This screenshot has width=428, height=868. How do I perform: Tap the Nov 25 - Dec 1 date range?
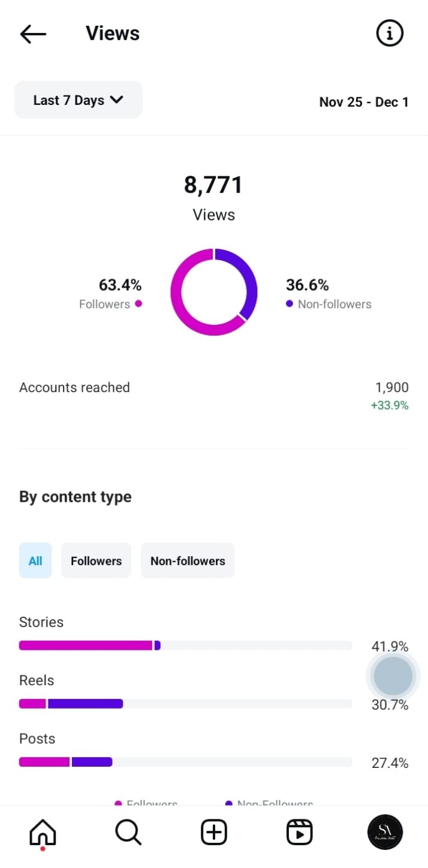coord(364,102)
